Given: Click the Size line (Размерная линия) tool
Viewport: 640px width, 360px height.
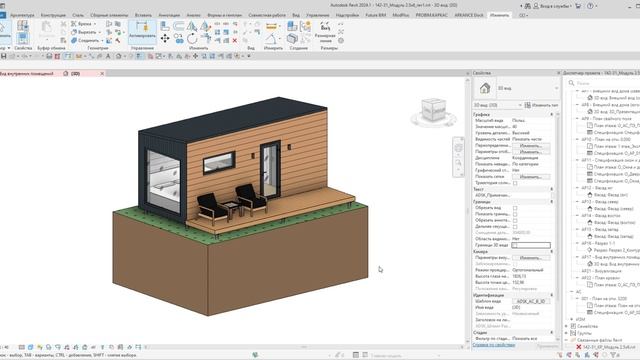Looking at the screenshot, I should click(x=325, y=32).
